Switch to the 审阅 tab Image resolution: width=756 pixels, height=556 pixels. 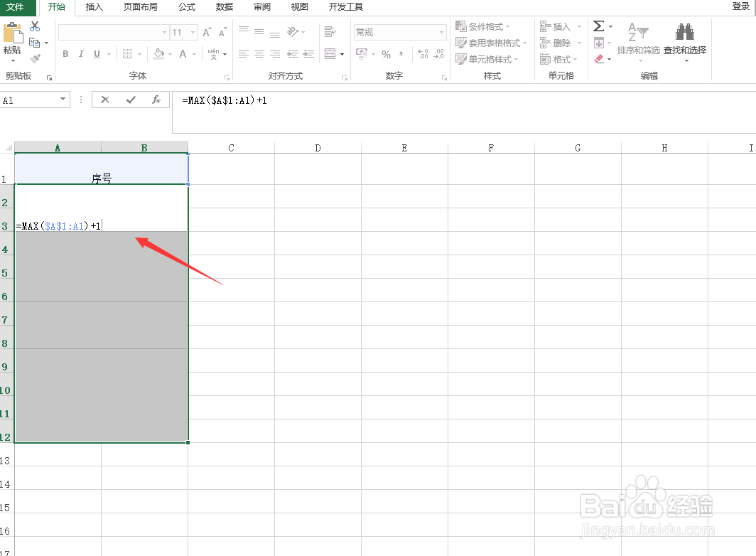tap(261, 7)
